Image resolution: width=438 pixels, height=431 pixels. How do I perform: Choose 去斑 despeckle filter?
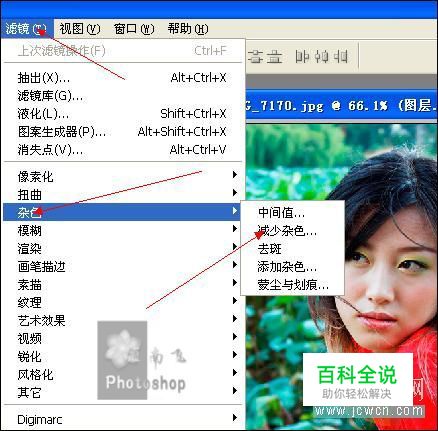coord(292,248)
